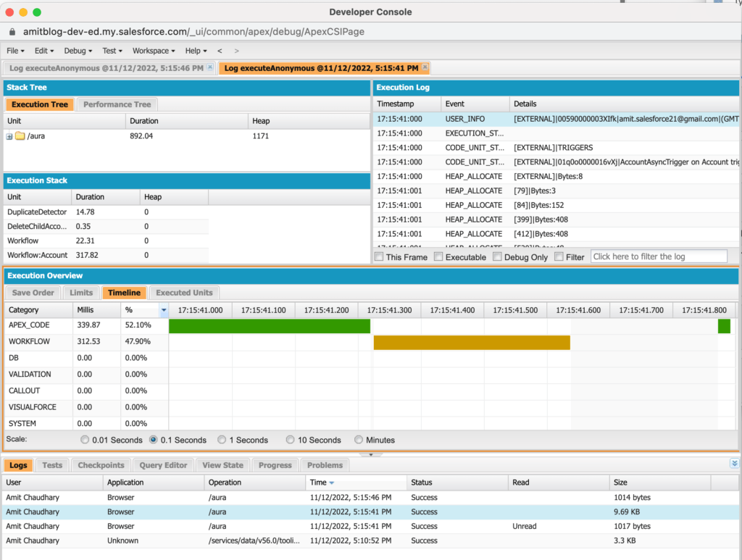Click the /aura folder icon in Stack Tree

(x=20, y=136)
